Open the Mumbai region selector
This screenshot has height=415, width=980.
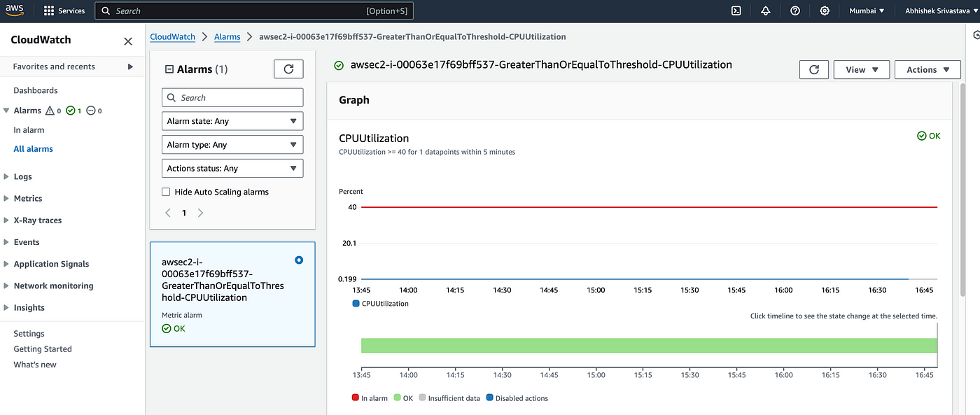(x=867, y=10)
